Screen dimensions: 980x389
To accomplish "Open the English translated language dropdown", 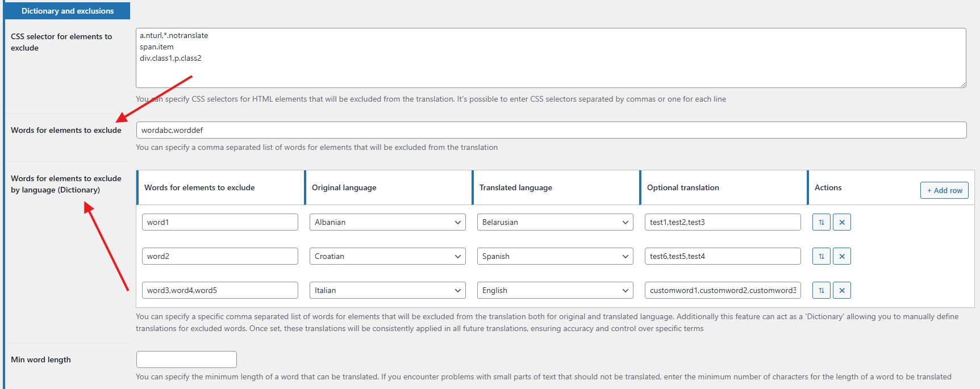I will pyautogui.click(x=555, y=290).
